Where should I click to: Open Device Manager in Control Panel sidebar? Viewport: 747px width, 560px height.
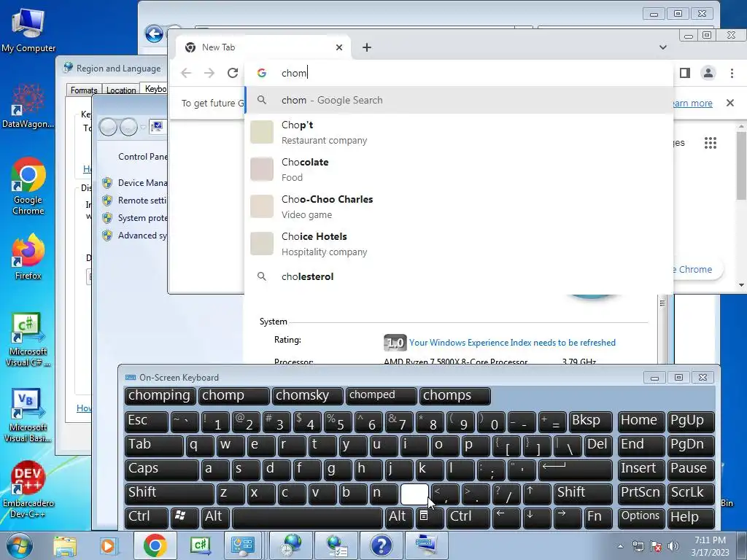click(142, 183)
